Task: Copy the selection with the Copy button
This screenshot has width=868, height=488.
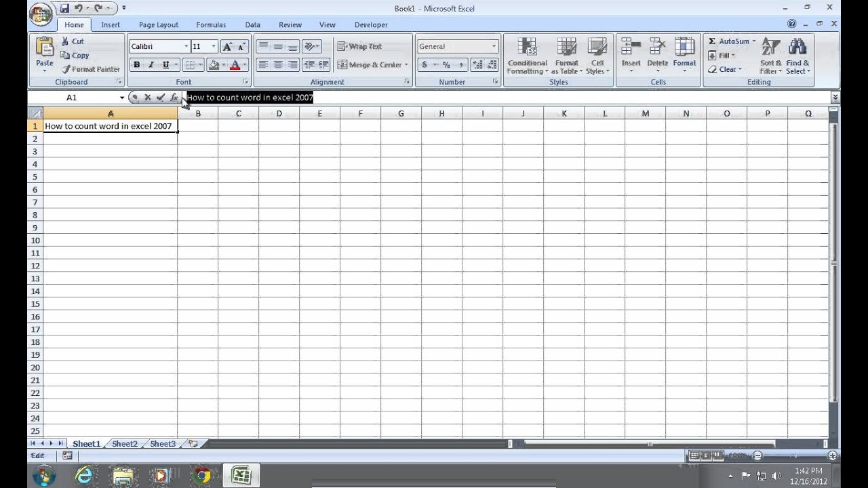Action: click(75, 56)
